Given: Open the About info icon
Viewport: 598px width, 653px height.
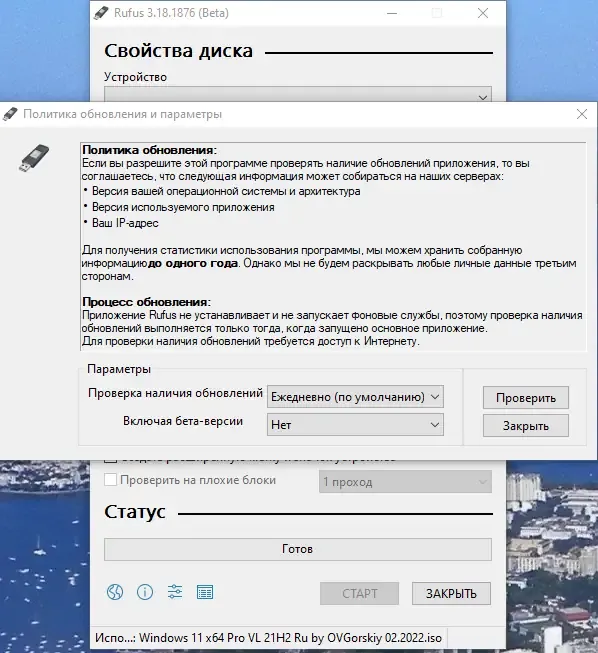Looking at the screenshot, I should click(145, 592).
